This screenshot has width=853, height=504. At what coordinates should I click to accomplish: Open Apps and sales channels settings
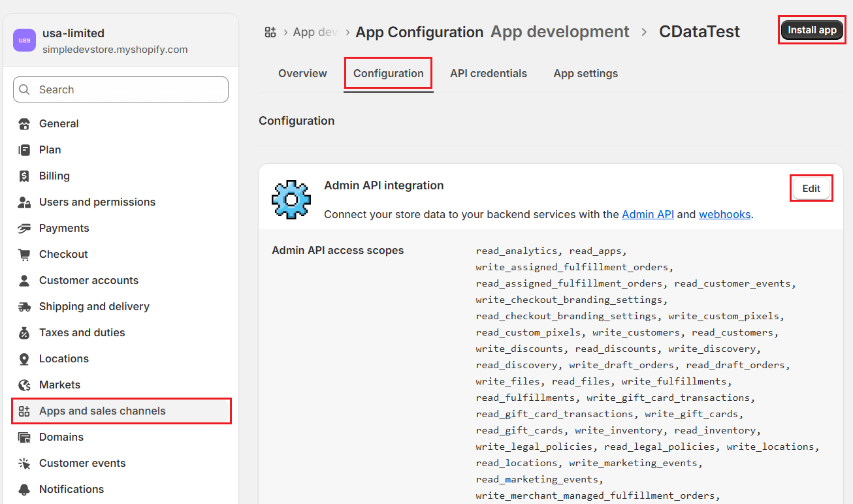[x=103, y=411]
